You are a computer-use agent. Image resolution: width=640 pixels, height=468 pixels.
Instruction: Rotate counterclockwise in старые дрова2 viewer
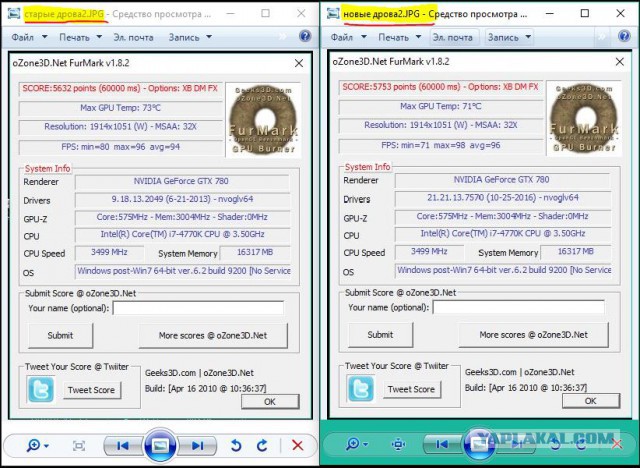236,446
